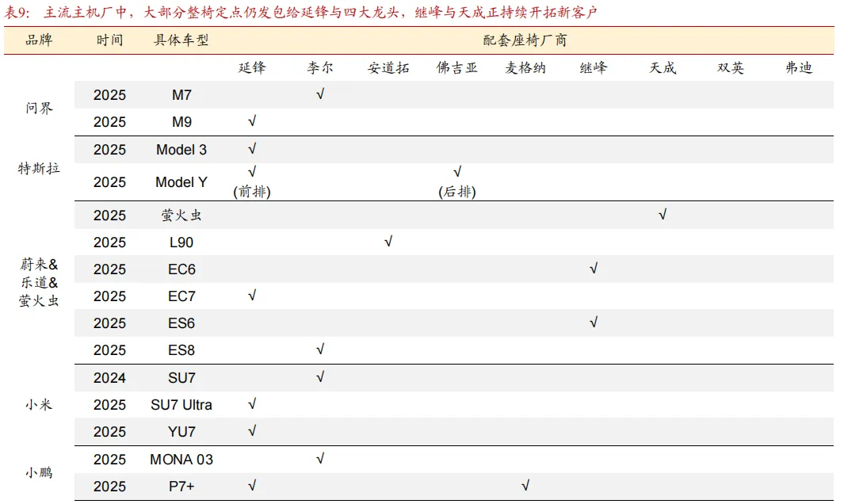Click the YU7 model cell
The height and width of the screenshot is (504, 844).
point(181,432)
